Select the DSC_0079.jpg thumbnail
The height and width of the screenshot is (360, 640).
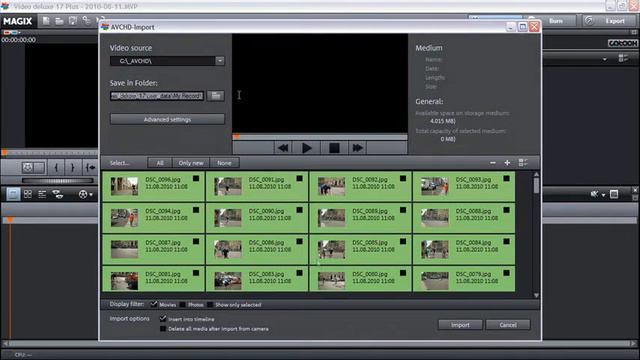[464, 280]
